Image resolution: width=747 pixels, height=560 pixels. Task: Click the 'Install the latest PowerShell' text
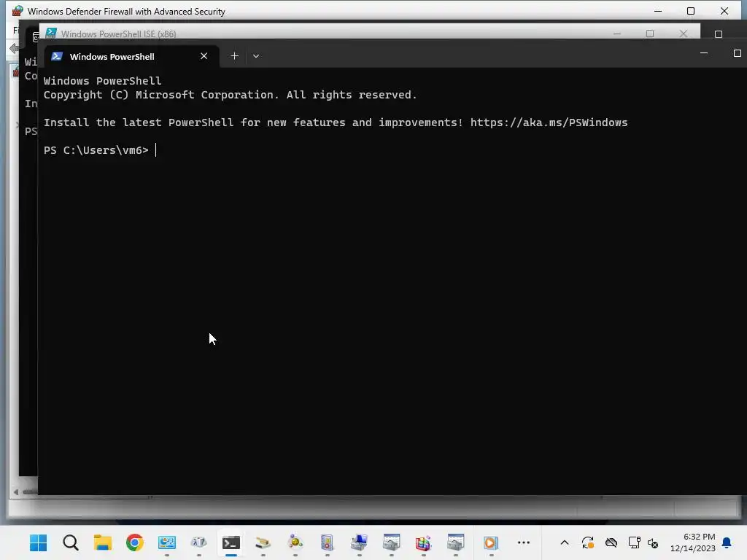tap(139, 122)
